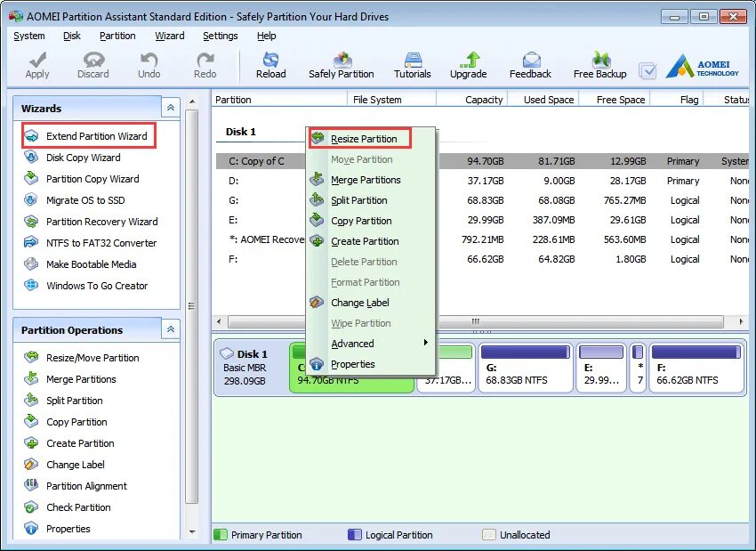The image size is (756, 551).
Task: Collapse the Partition Operations panel
Action: [x=171, y=329]
